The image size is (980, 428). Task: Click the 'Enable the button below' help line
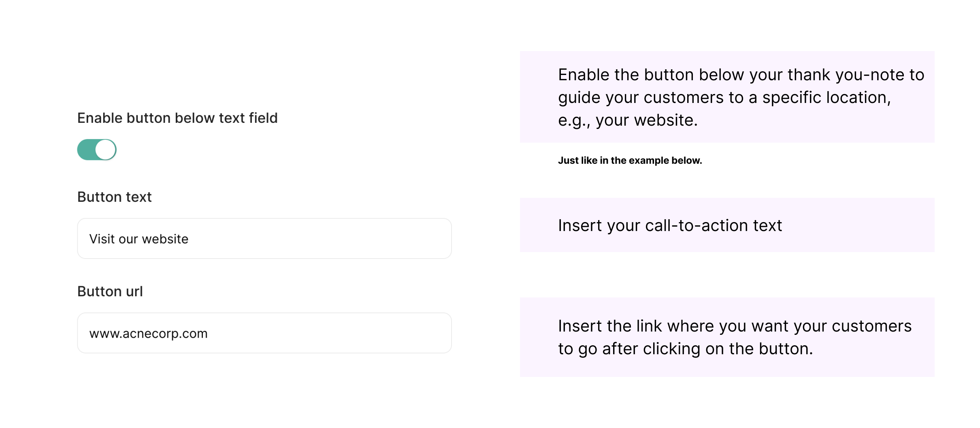(741, 75)
